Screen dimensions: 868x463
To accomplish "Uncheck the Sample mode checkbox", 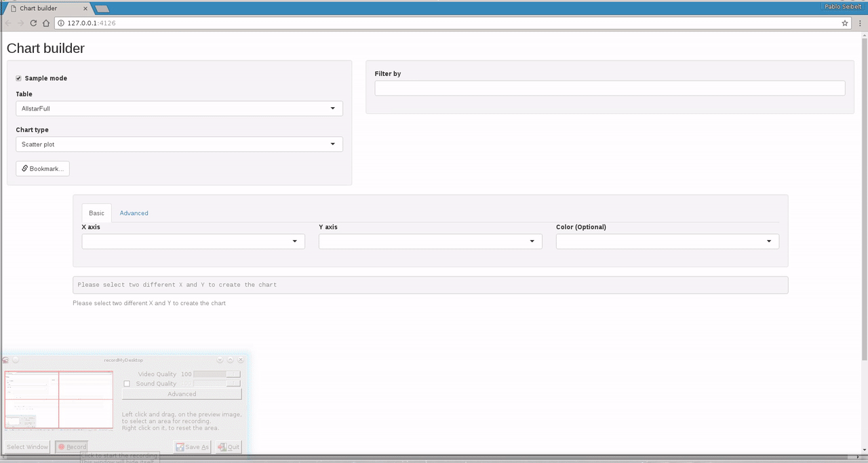I will (19, 78).
